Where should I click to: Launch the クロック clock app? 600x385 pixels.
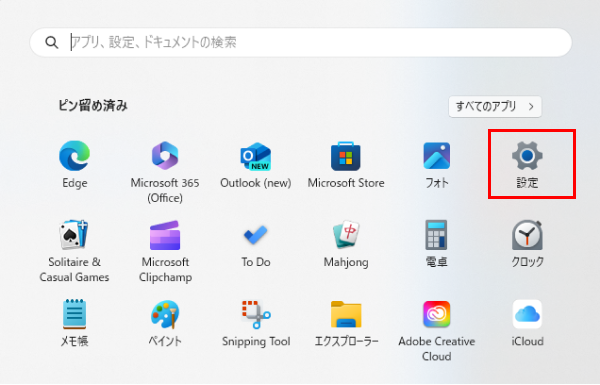pyautogui.click(x=527, y=245)
